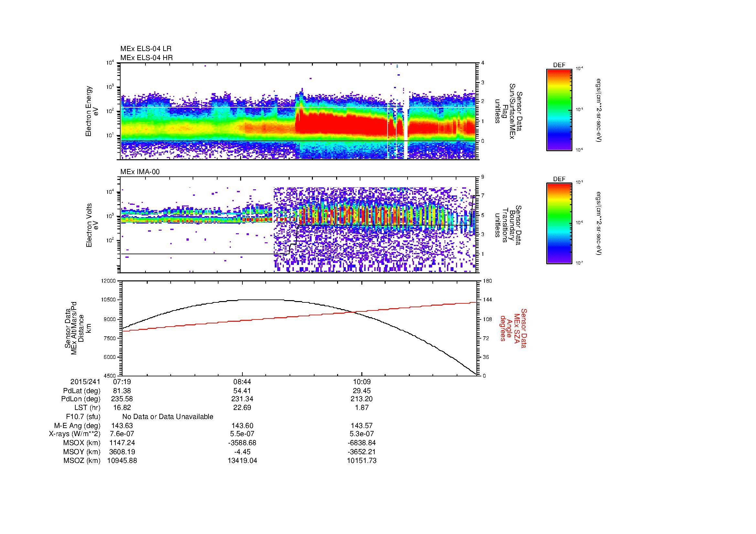The width and height of the screenshot is (756, 534).
Task: Click the SZA axis tick '180'
Action: pyautogui.click(x=487, y=281)
